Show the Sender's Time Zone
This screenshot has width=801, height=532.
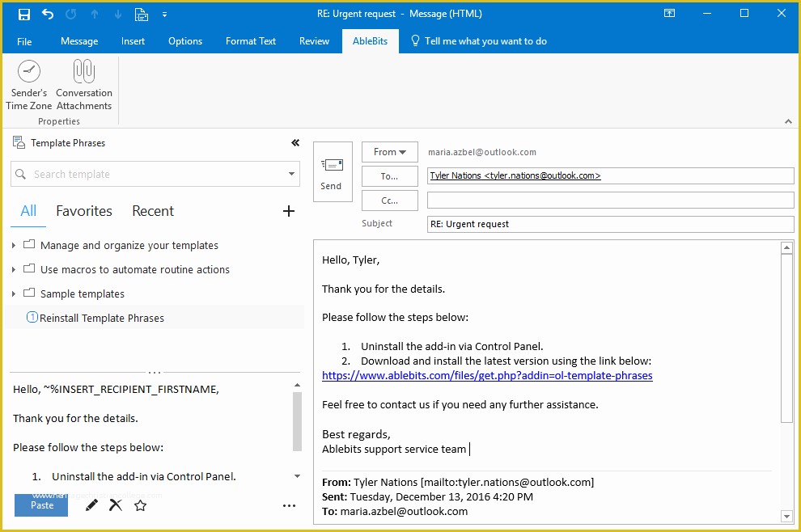[29, 85]
